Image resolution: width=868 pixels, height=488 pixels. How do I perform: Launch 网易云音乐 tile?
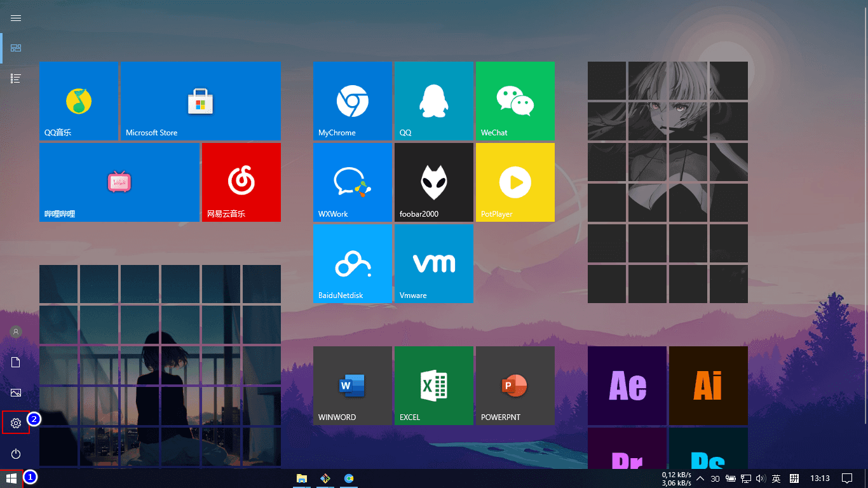click(241, 182)
